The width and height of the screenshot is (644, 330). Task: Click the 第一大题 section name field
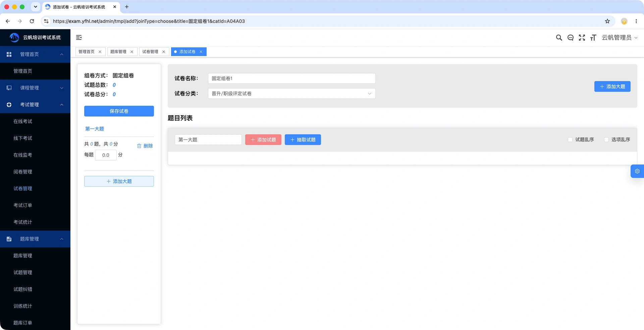(x=208, y=140)
